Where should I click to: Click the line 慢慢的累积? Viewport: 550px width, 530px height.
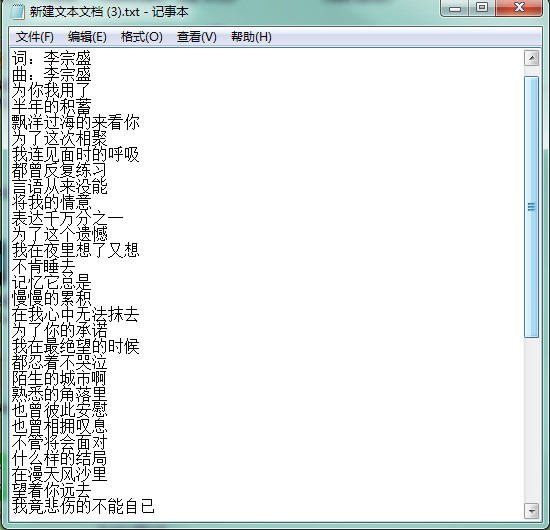click(52, 298)
